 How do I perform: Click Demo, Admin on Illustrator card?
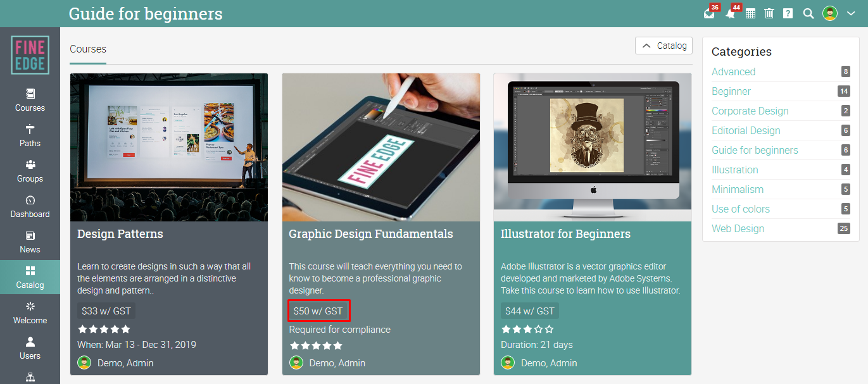click(x=549, y=363)
